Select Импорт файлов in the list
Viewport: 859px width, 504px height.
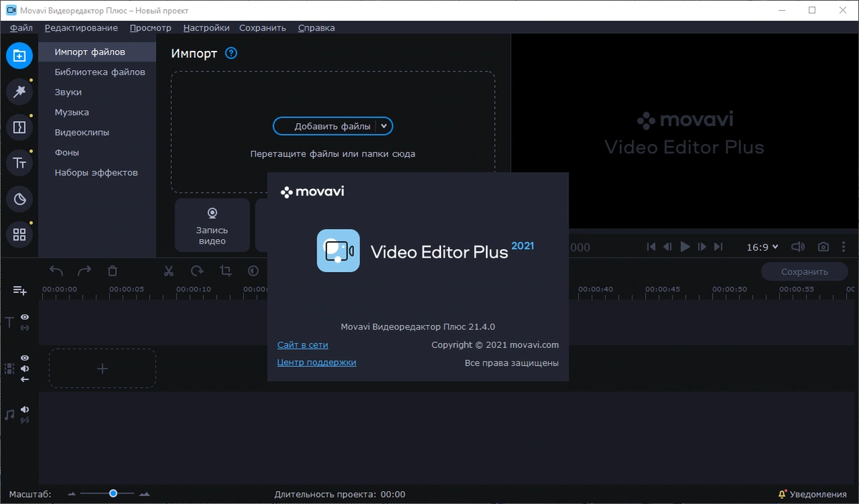97,52
